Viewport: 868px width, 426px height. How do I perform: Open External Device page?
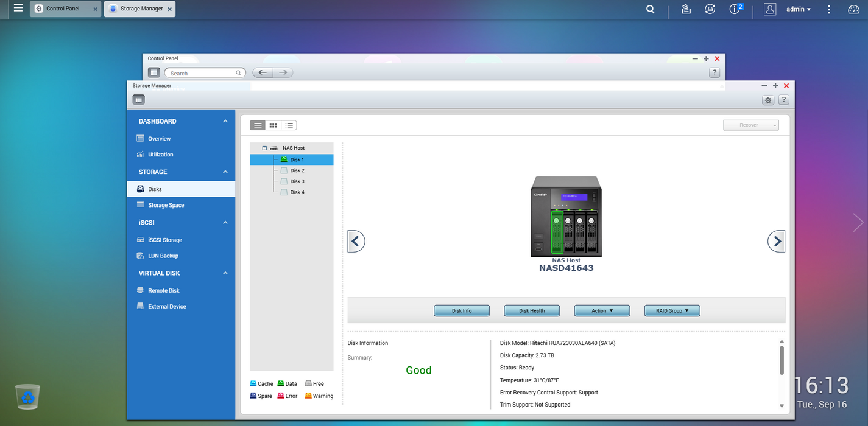(x=181, y=306)
